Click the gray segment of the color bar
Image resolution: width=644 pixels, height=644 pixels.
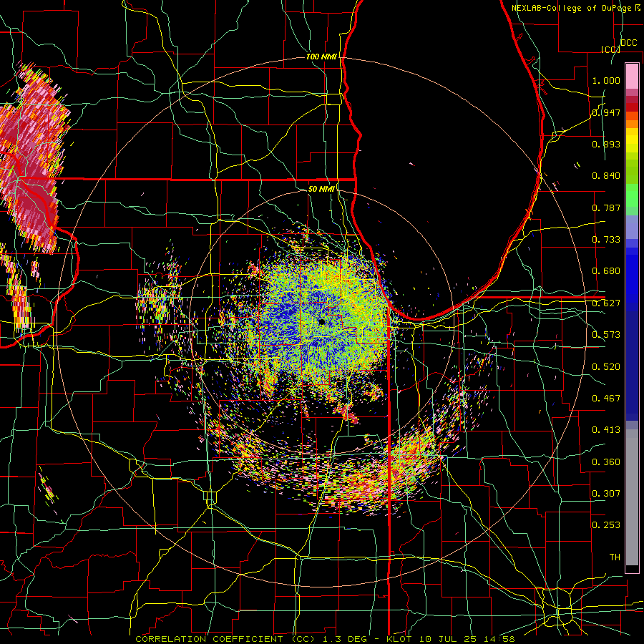(632, 497)
